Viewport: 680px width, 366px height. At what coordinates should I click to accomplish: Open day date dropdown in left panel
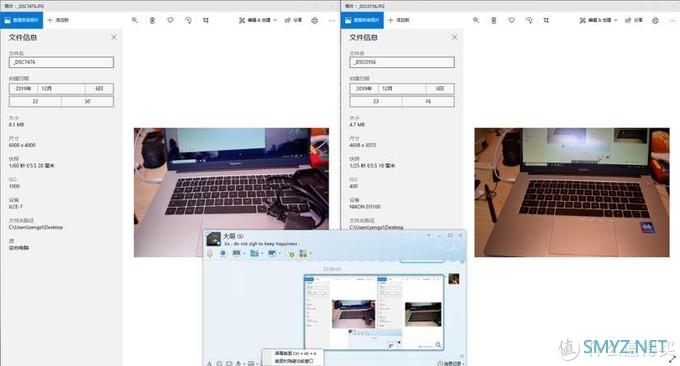coord(99,88)
